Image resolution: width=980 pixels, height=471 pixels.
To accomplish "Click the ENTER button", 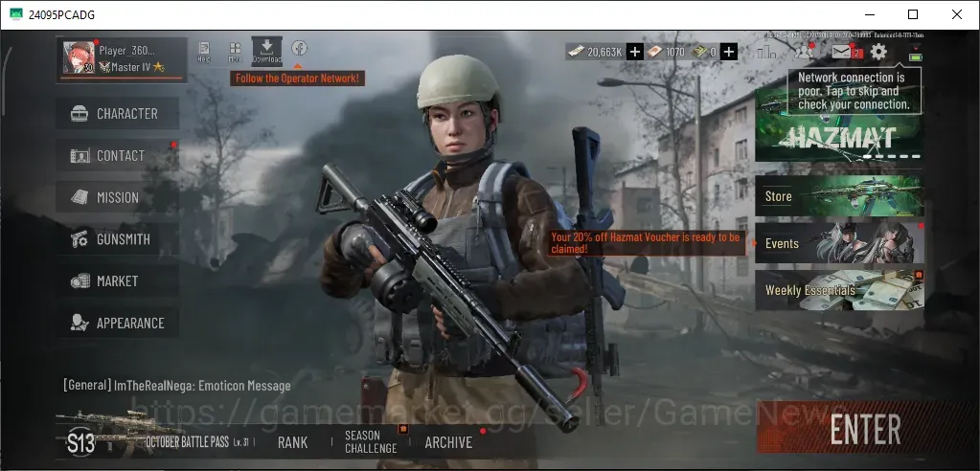I will click(865, 429).
